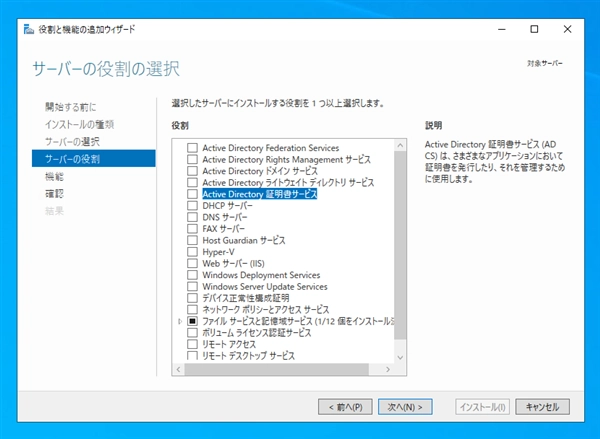The height and width of the screenshot is (439, 600).
Task: Check Windows Deployment Services checkbox
Action: point(192,275)
